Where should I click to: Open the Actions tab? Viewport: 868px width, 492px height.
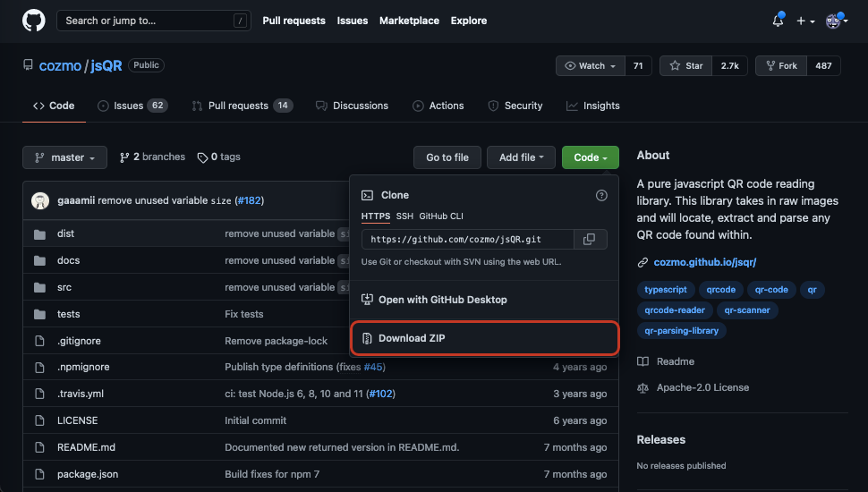coord(438,106)
